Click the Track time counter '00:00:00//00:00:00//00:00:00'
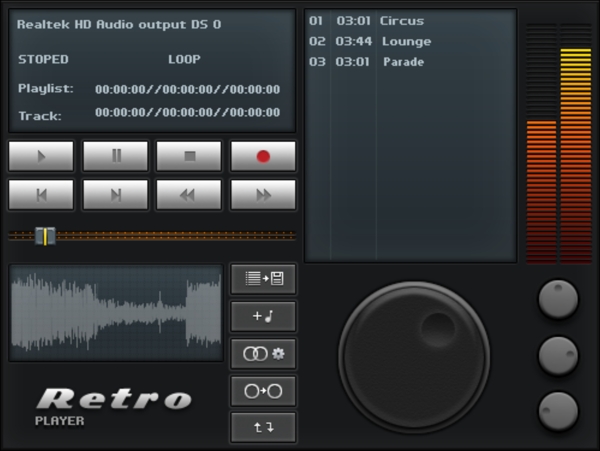This screenshot has height=451, width=600. coord(188,112)
